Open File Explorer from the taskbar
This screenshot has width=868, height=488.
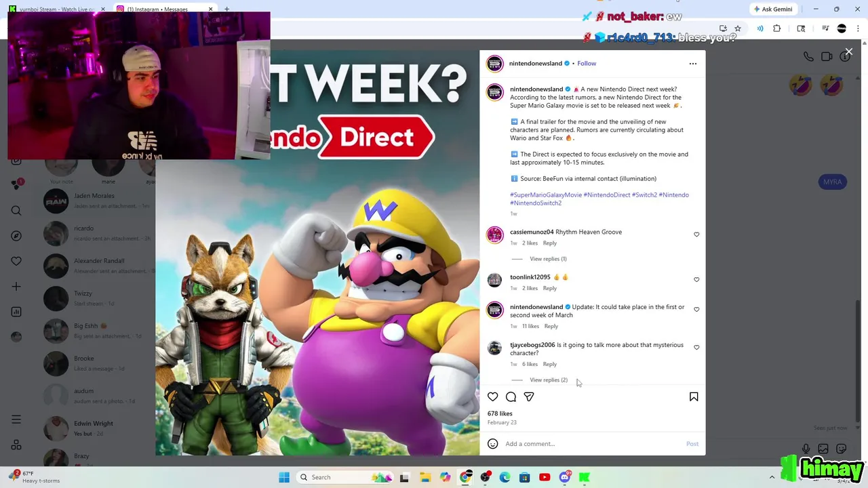click(425, 477)
